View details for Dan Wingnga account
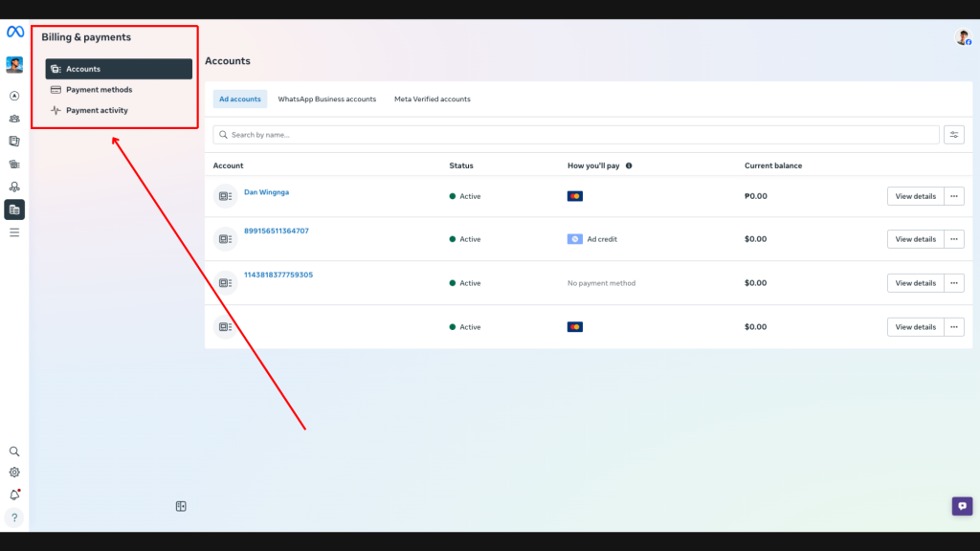 (915, 196)
